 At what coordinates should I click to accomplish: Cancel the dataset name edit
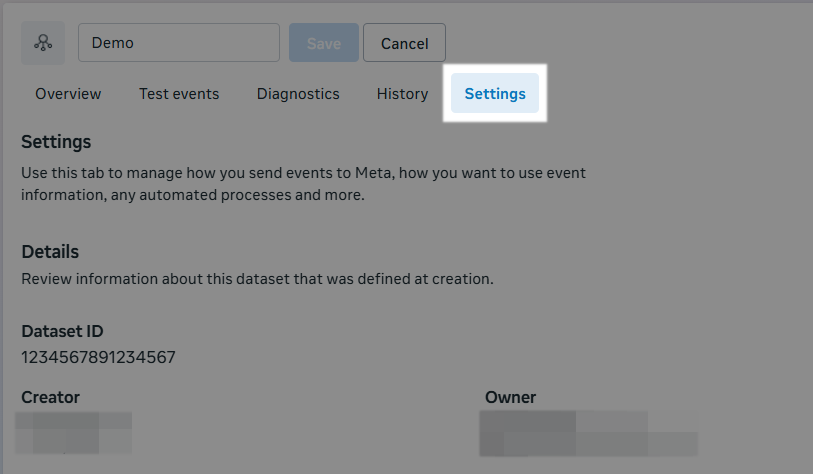(404, 43)
